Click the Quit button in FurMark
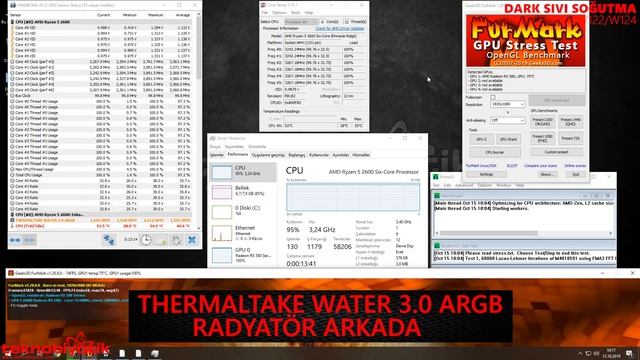Screen dimensions: 640x360 click(576, 174)
